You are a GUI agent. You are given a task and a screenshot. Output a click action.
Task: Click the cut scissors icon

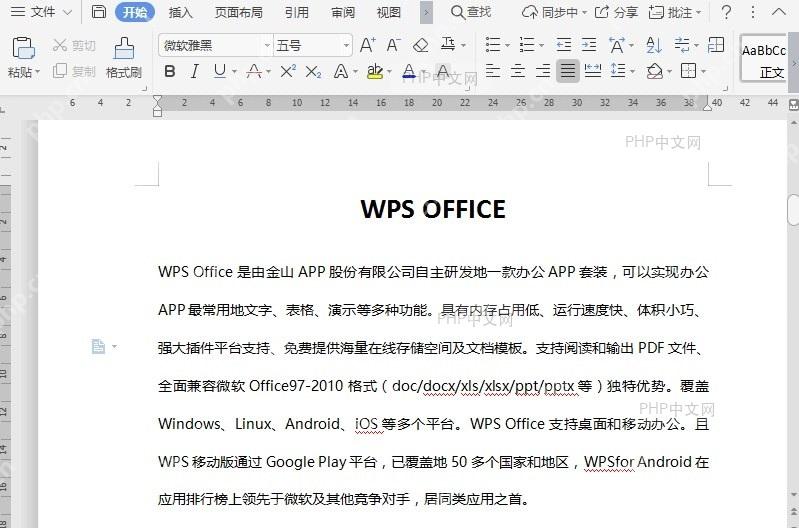tap(60, 45)
